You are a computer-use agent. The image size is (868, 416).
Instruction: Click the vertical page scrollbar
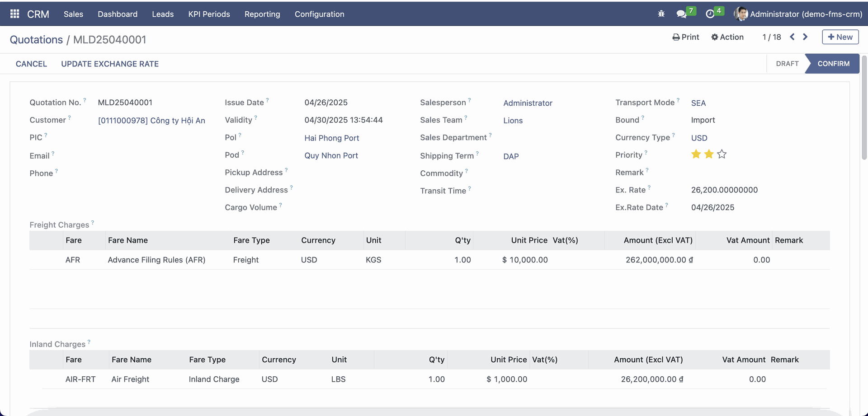[864, 108]
